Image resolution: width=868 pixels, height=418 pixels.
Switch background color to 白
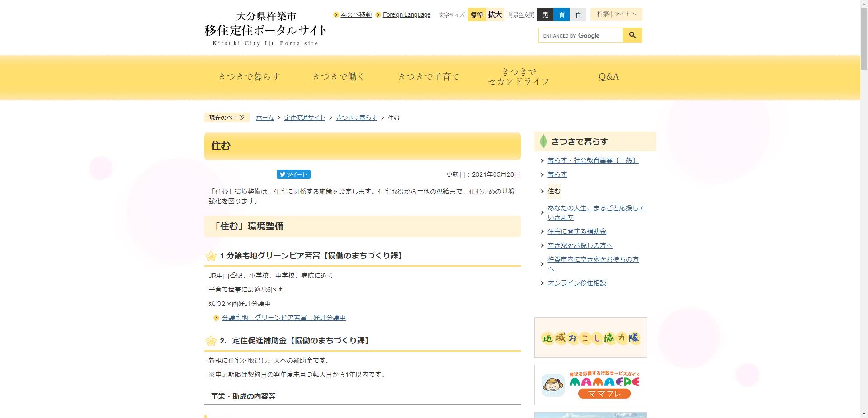point(578,14)
